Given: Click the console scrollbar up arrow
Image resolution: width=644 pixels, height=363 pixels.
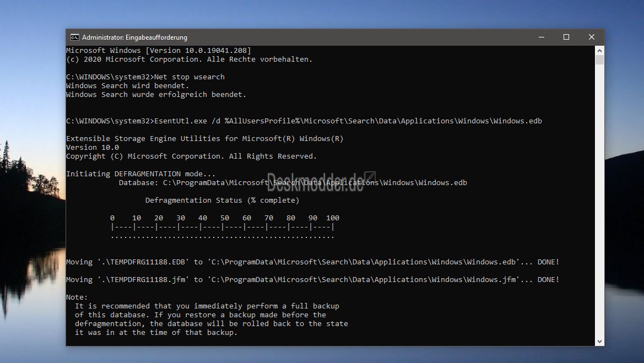Looking at the screenshot, I should click(599, 51).
